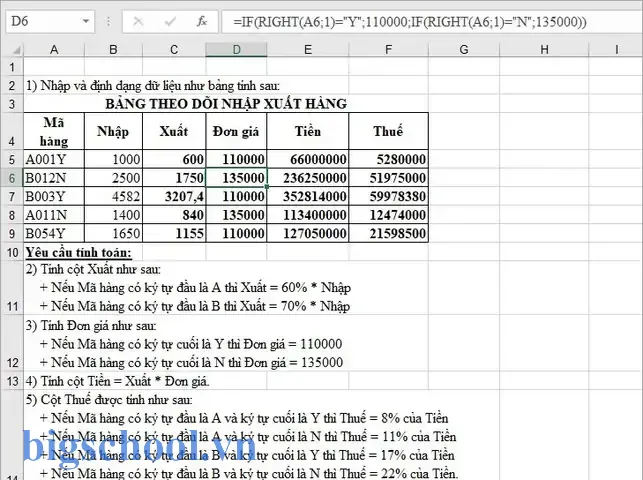Click the Yêu cầu tính toán heading
Screen dimensions: 643x480
pos(79,252)
